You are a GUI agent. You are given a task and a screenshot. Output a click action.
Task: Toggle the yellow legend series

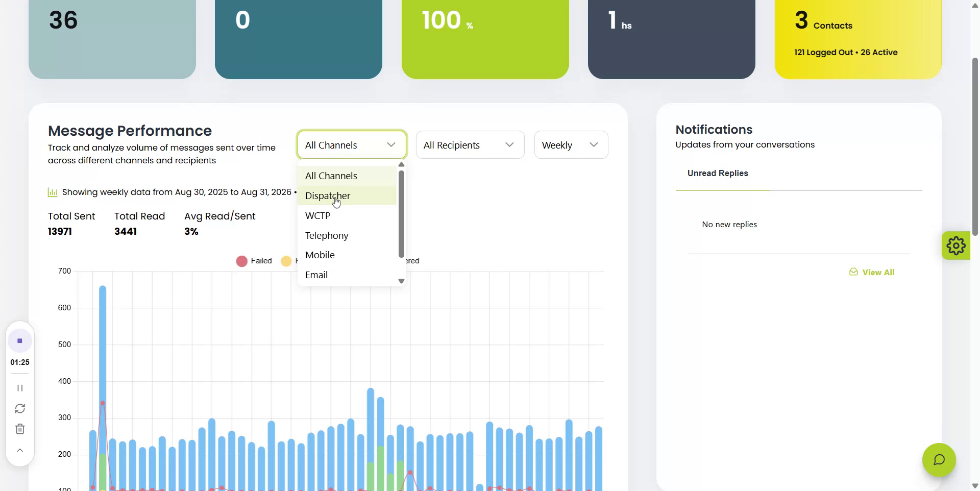286,261
